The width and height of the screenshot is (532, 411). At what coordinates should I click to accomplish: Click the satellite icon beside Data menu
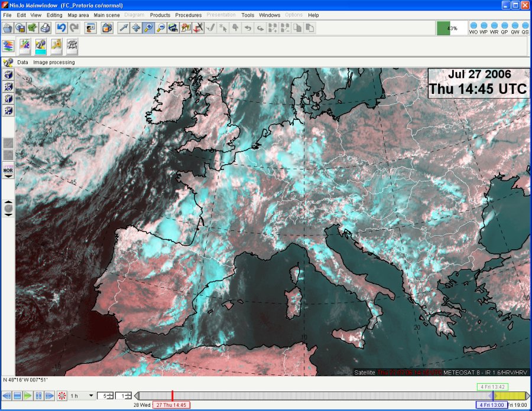tap(8, 63)
